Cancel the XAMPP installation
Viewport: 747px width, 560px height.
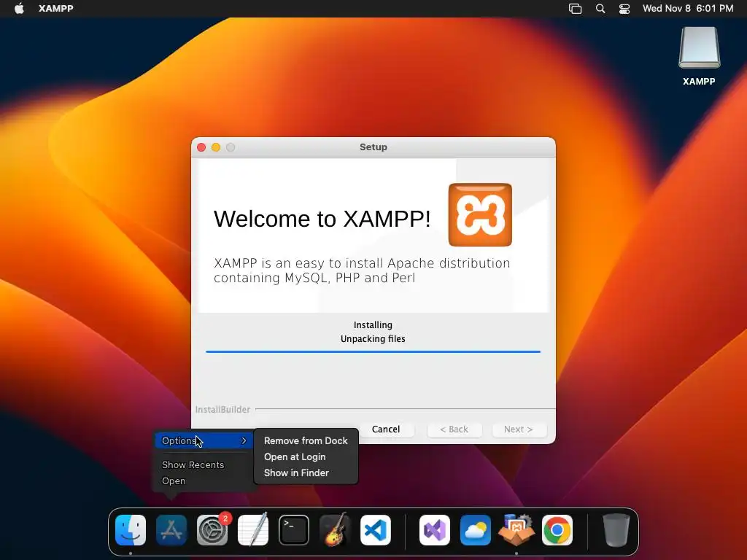coord(386,429)
